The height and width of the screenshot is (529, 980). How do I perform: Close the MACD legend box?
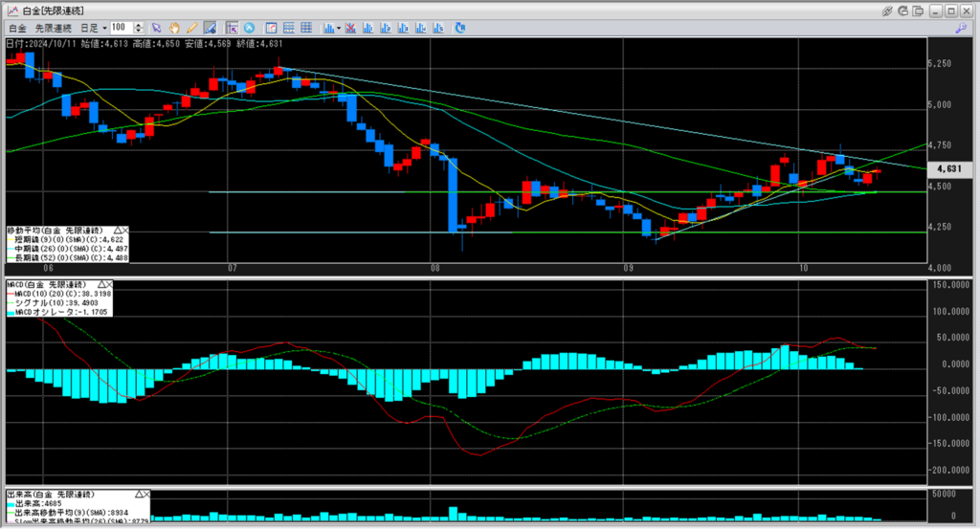point(109,285)
